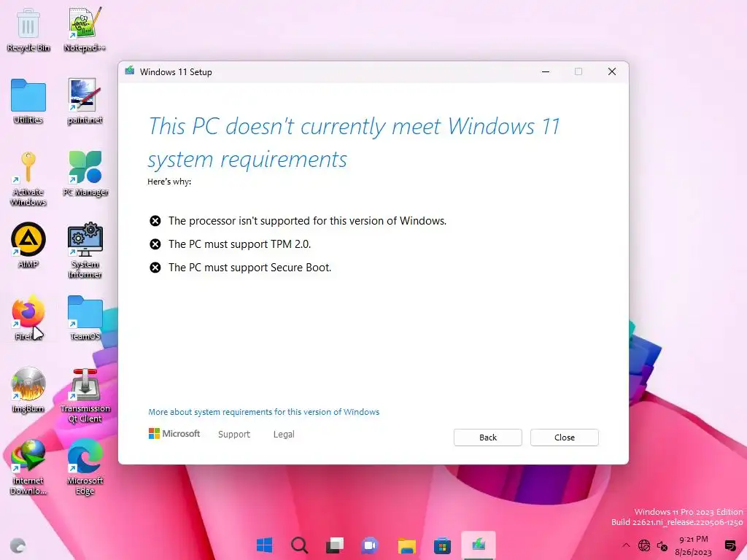Open the Support link
Viewport: 747px width, 560px height.
[234, 435]
